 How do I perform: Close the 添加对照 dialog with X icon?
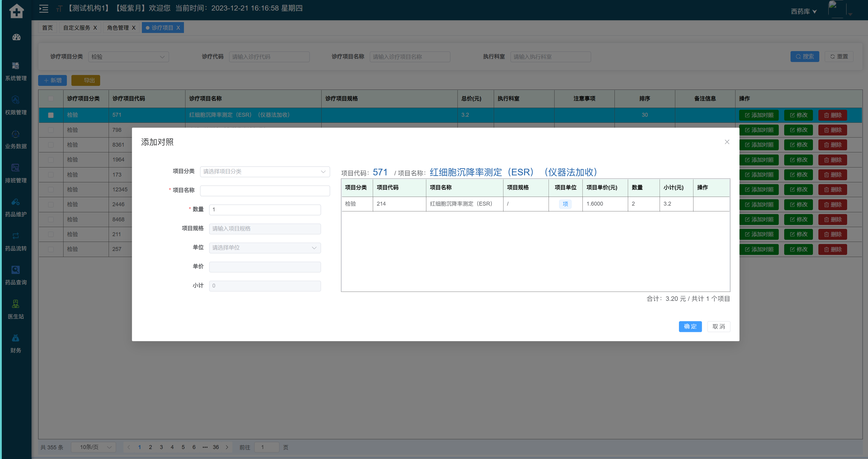click(x=727, y=142)
